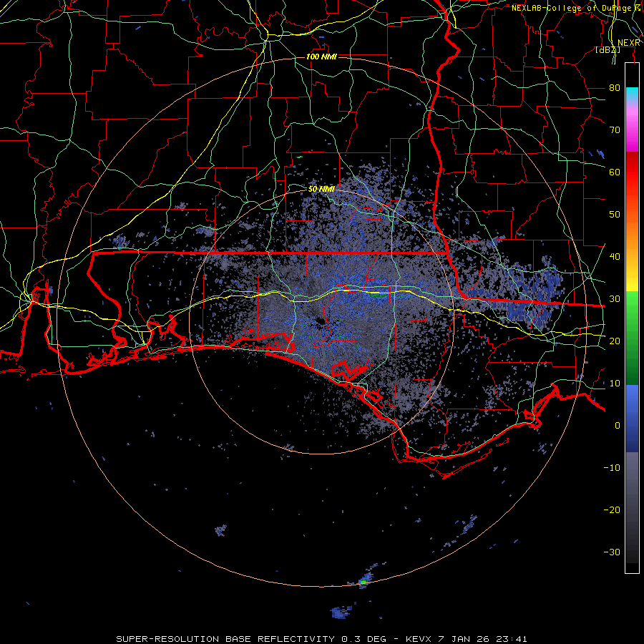Click the cyan segment atop the color bar
The height and width of the screenshot is (644, 644).
tap(632, 94)
